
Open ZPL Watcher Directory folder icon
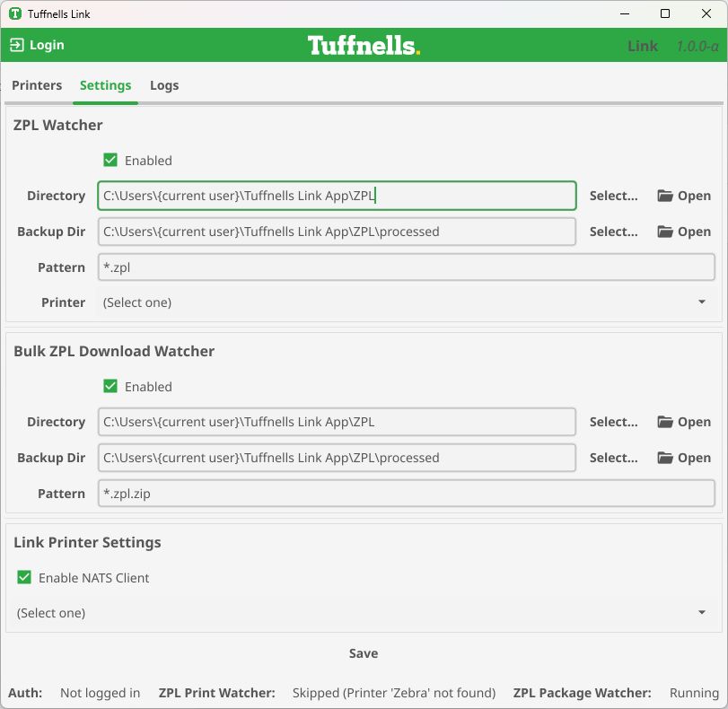point(665,196)
